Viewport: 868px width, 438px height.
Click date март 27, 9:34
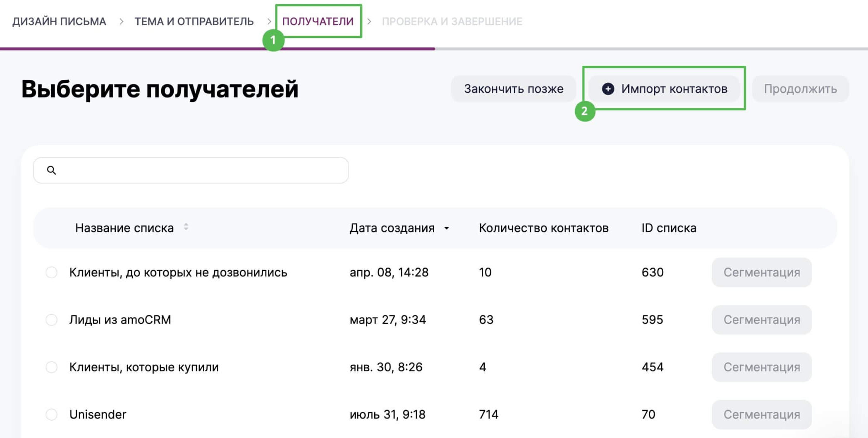click(x=388, y=320)
